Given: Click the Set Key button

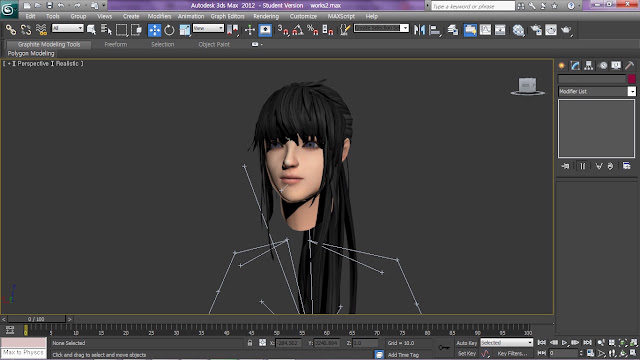Looking at the screenshot, I should coord(467,353).
